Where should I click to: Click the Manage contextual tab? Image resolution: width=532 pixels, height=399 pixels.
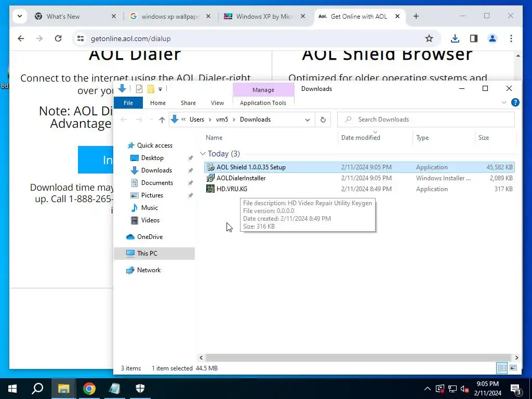(x=263, y=90)
